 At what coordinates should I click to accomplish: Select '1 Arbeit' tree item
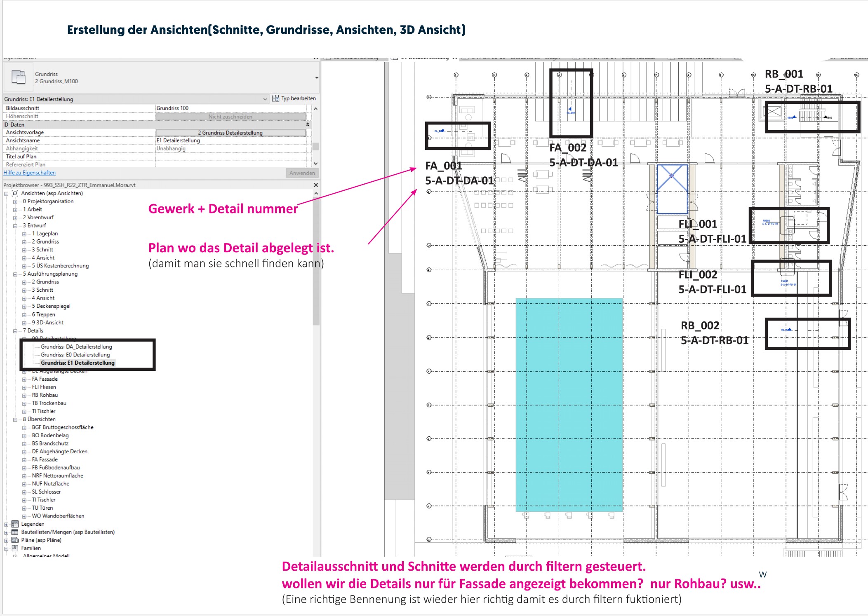[32, 209]
